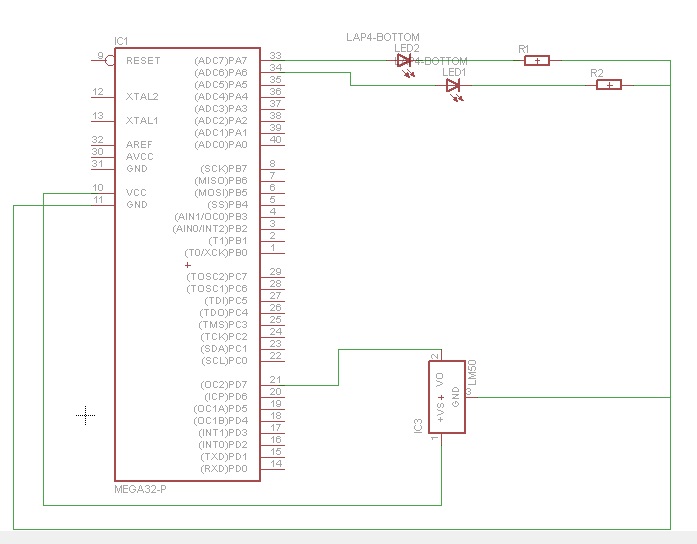
Task: Click pin number 14 on IC1
Action: tap(276, 464)
